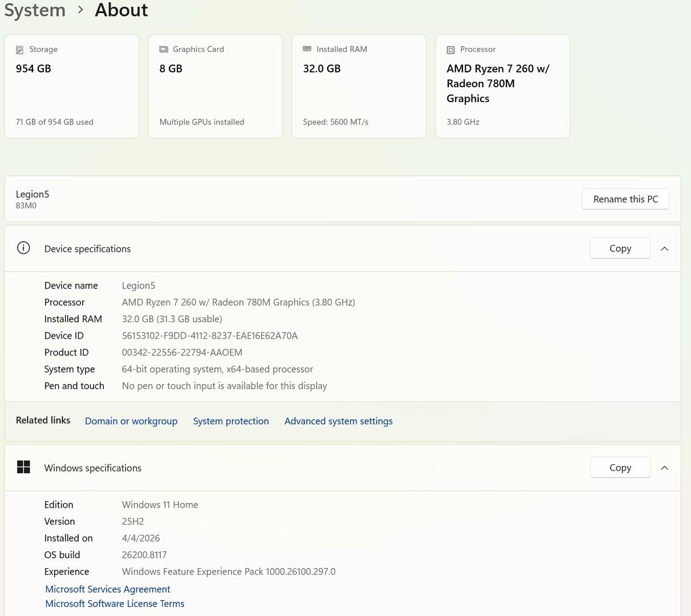Viewport: 691px width, 616px height.
Task: Collapse the Windows specifications section
Action: click(x=664, y=468)
